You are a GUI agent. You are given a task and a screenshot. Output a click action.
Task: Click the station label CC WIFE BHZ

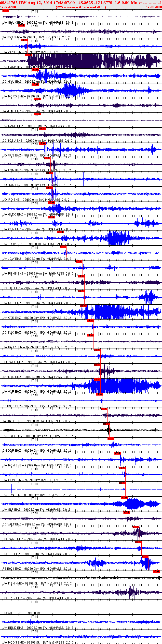point(12,613)
